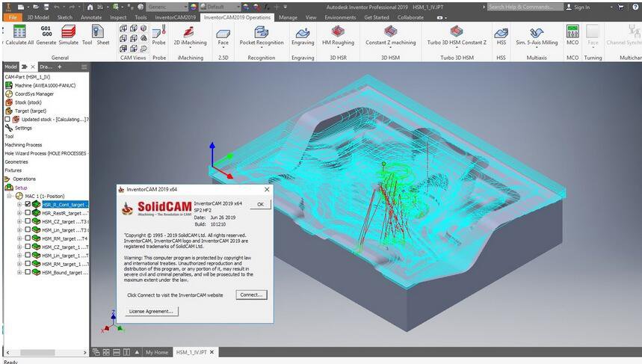Uncheck the HSR_R_Cont_target operation checkbox

tap(28, 204)
